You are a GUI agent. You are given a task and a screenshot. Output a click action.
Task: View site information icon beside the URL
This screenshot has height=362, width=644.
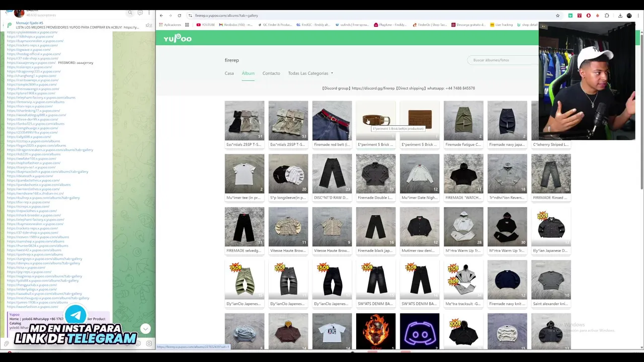click(x=190, y=16)
